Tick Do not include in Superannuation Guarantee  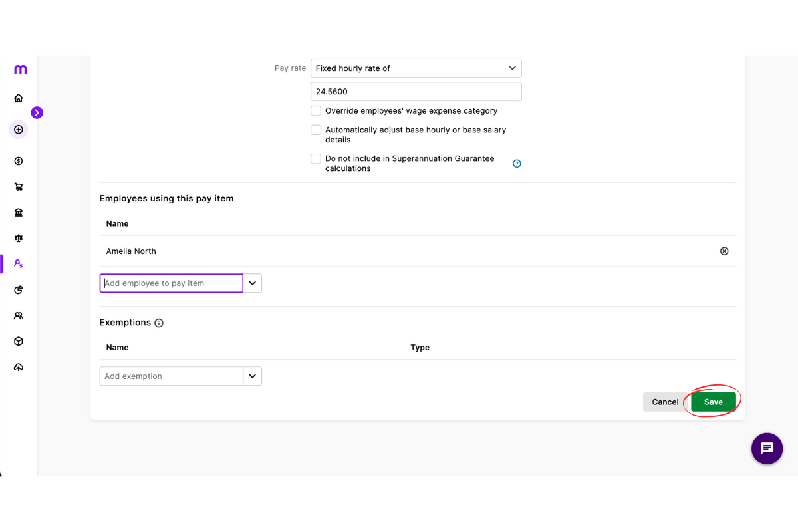316,159
